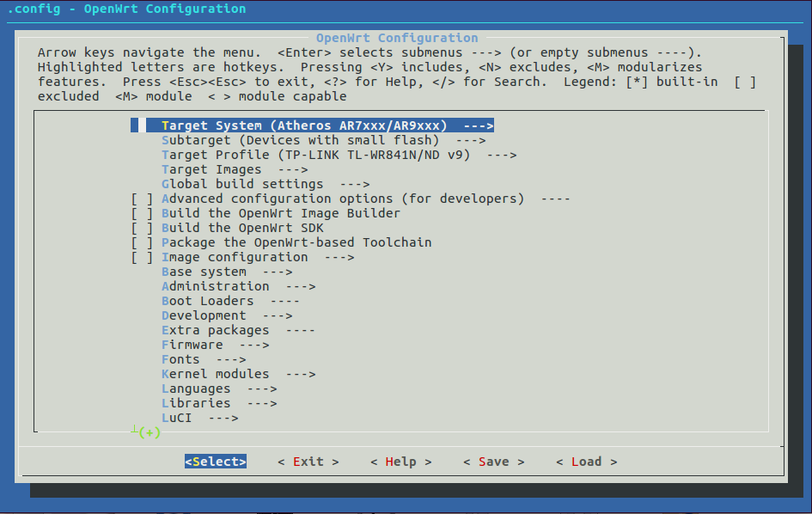Click the Load button
812x514 pixels.
point(586,462)
